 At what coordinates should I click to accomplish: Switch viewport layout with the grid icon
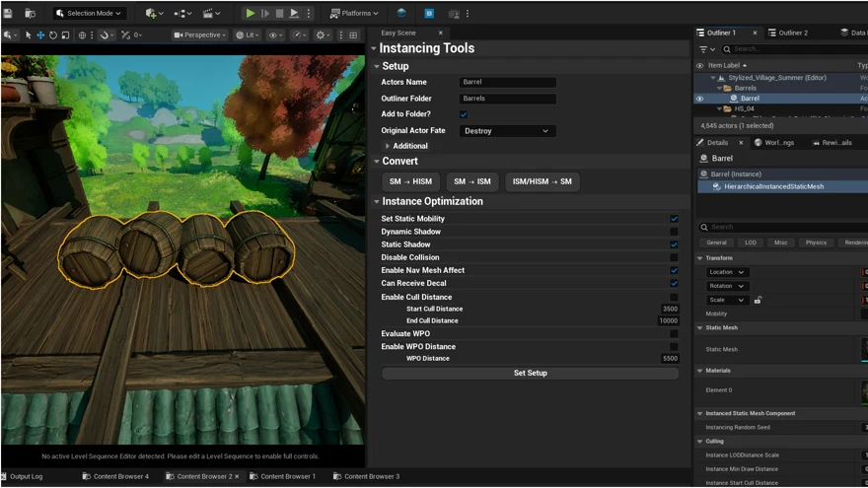353,35
